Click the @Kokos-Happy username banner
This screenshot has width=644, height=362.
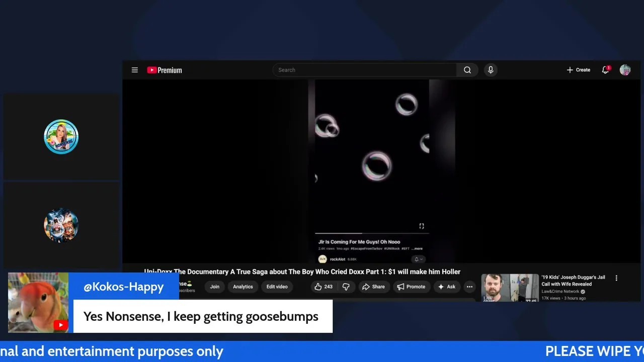coord(123,287)
